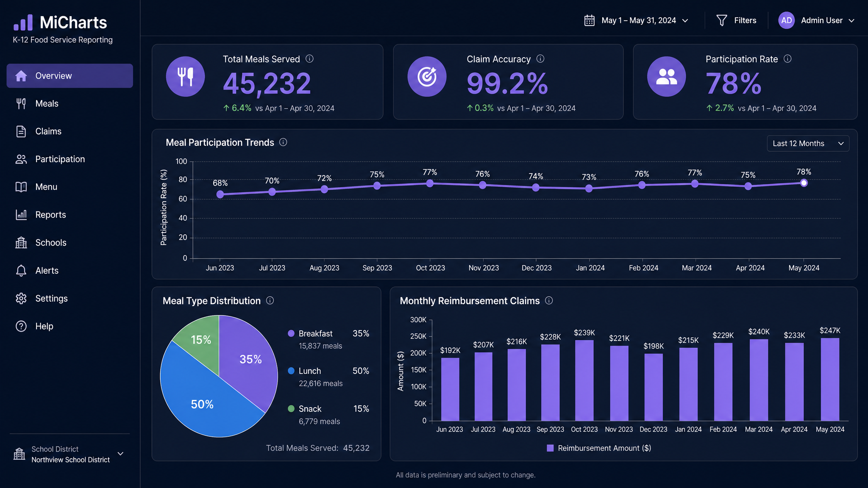Open the Alerts page
Viewport: 868px width, 488px height.
click(70, 271)
